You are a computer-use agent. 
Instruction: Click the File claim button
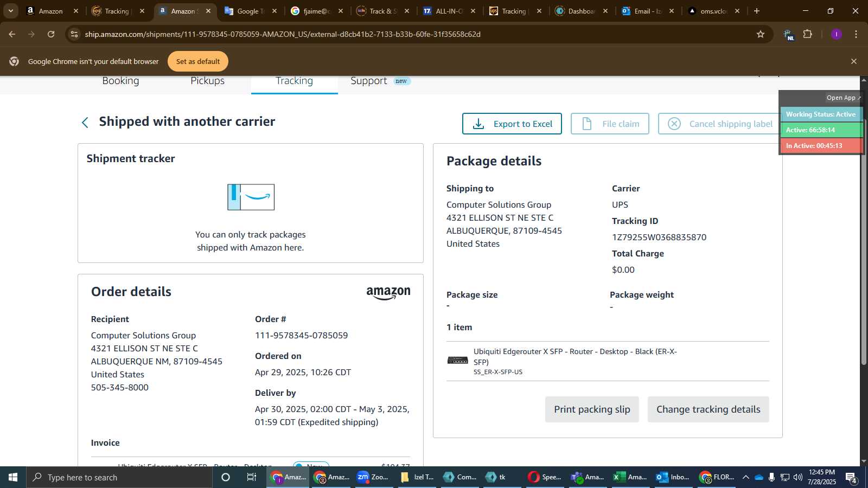(x=610, y=124)
